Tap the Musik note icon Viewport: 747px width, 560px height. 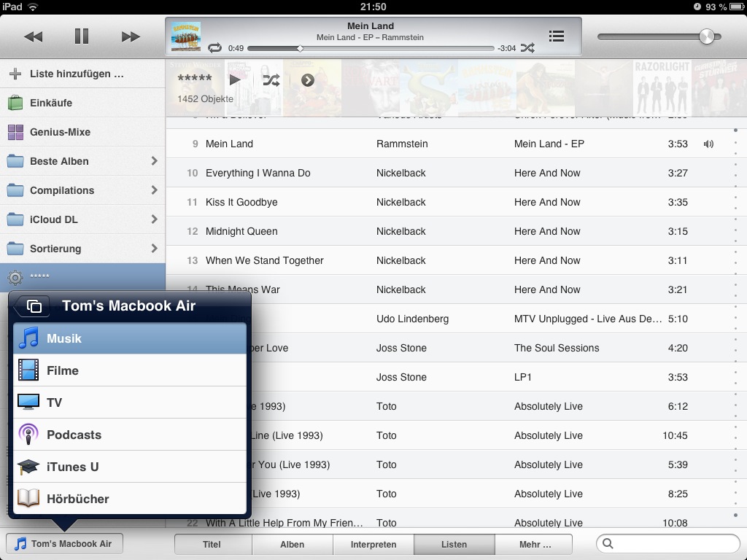pos(28,338)
